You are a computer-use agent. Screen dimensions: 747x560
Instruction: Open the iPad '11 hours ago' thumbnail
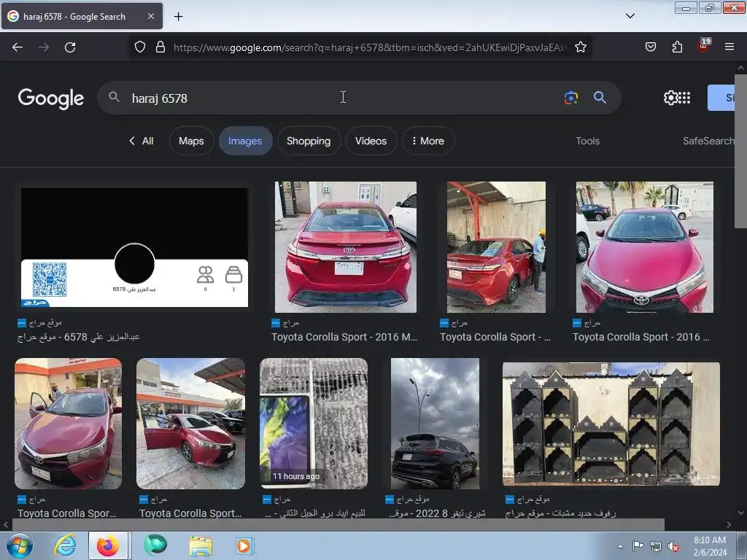(x=314, y=424)
